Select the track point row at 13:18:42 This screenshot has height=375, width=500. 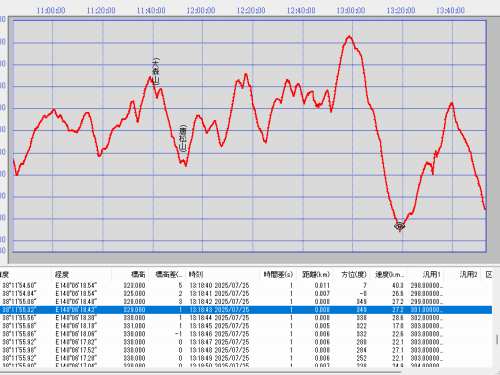[246, 302]
